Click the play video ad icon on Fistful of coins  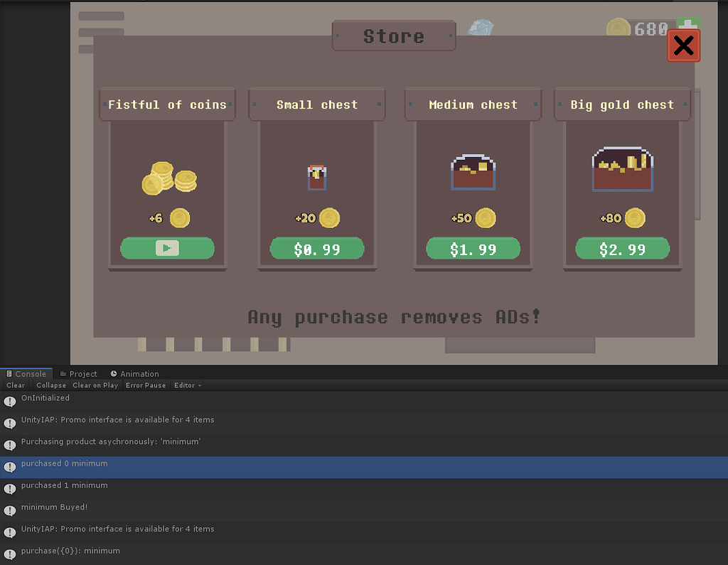click(167, 248)
